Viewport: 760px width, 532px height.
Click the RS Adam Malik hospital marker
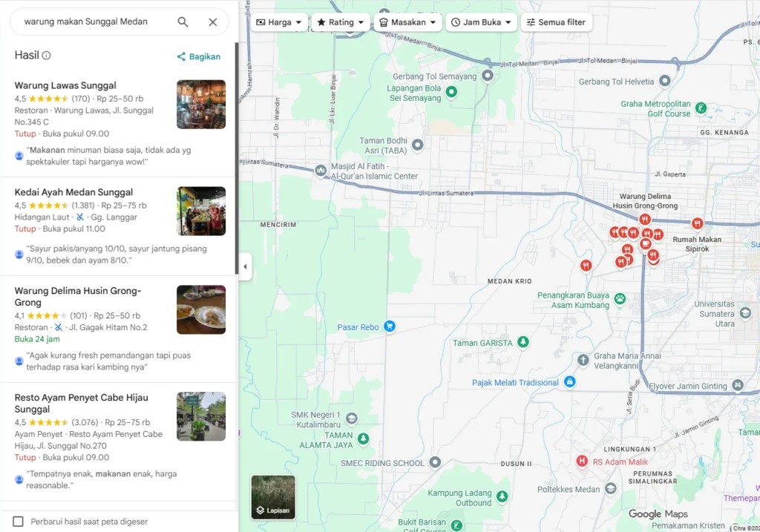click(582, 461)
